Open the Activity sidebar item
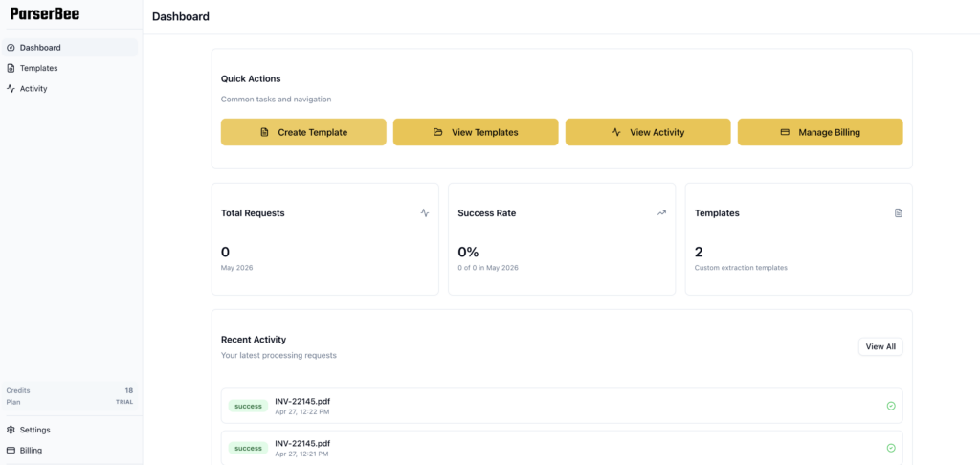The height and width of the screenshot is (465, 980). tap(70, 89)
